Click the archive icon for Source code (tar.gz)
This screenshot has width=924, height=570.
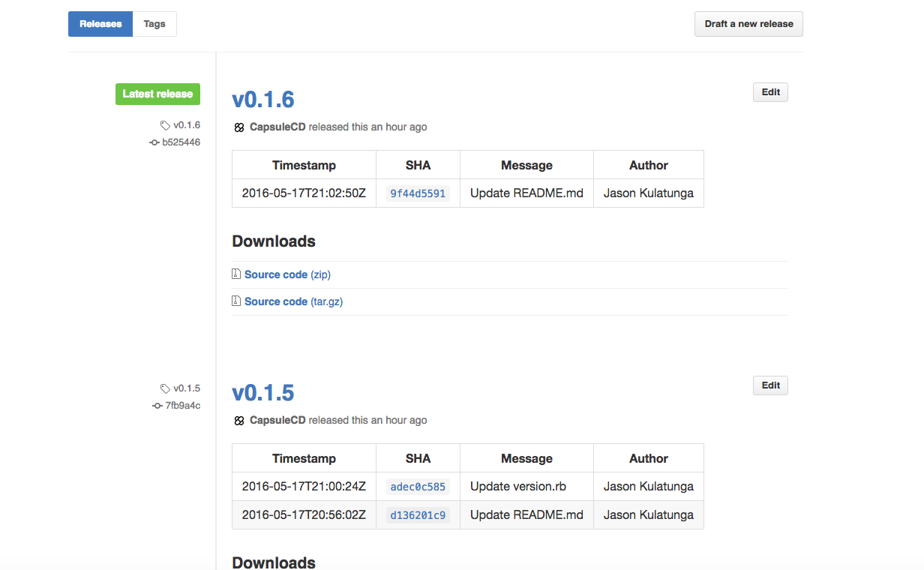click(x=236, y=301)
